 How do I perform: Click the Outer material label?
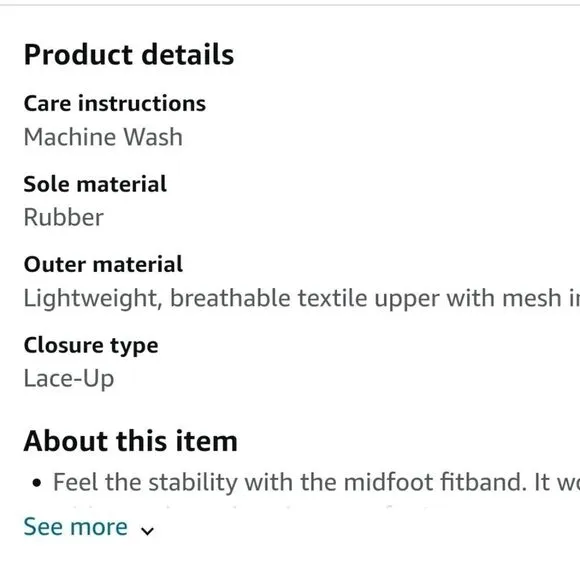pyautogui.click(x=103, y=264)
